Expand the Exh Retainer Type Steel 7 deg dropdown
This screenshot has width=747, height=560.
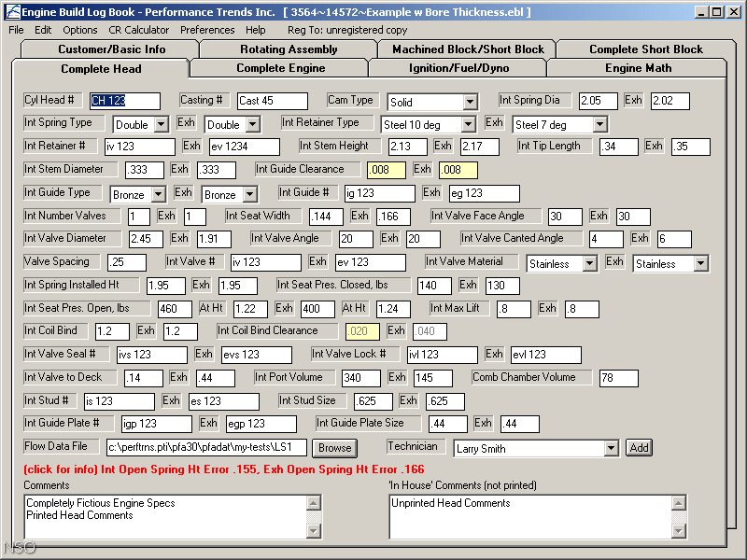point(599,125)
